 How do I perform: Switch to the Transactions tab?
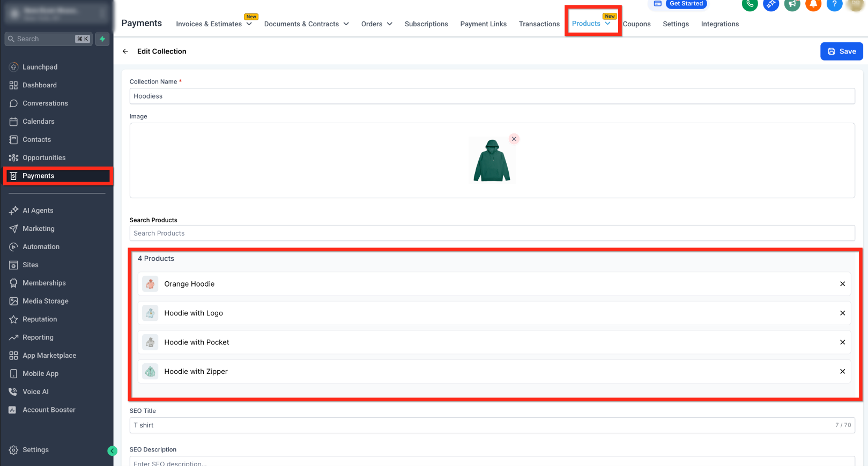point(539,24)
